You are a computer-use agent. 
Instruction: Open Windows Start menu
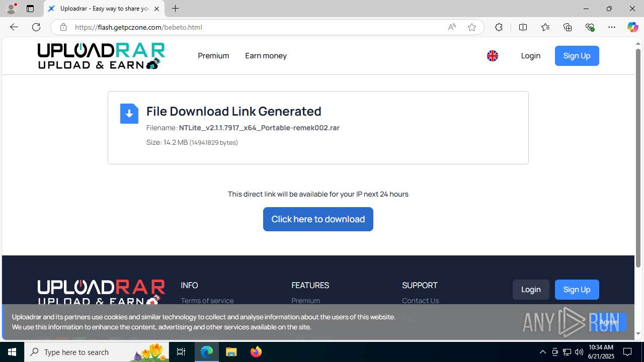[x=12, y=352]
